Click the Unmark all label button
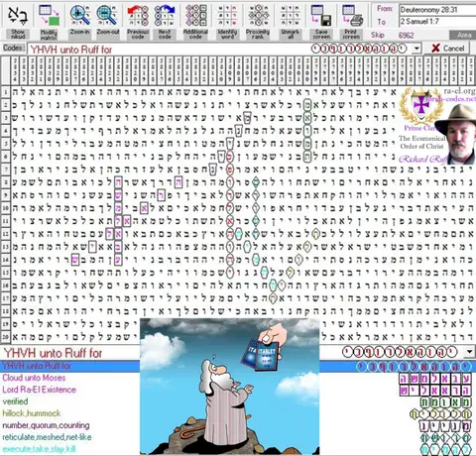The image size is (476, 456). point(290,34)
